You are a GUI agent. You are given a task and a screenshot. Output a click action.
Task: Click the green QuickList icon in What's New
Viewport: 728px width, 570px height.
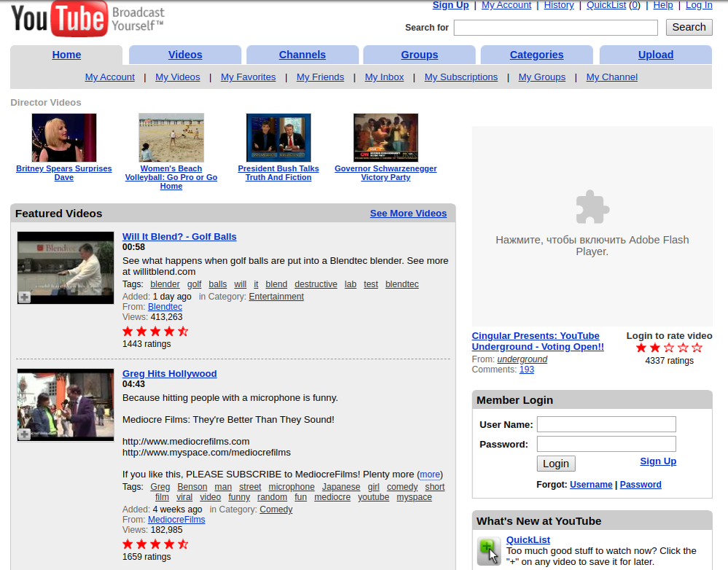489,551
